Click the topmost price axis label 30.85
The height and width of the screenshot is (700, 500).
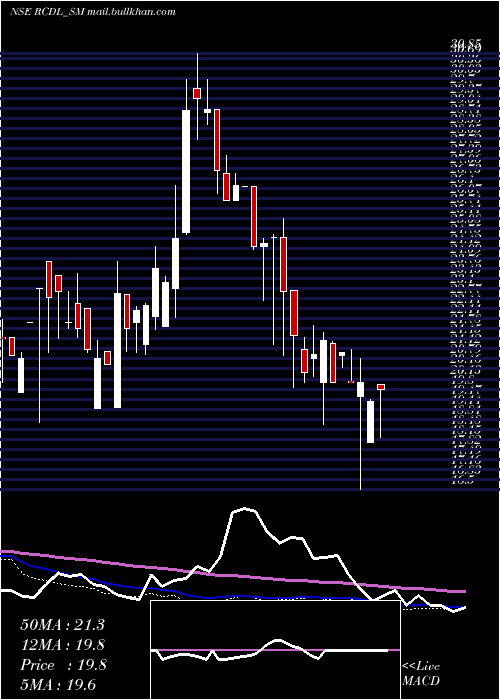(x=466, y=43)
